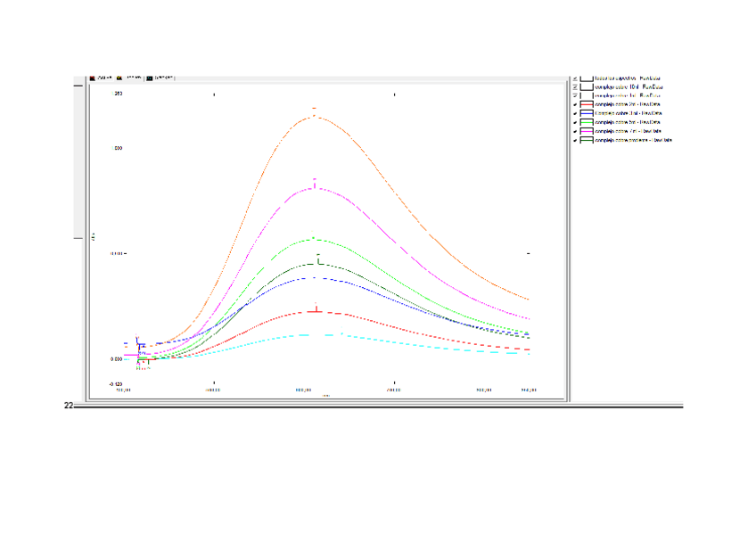The width and height of the screenshot is (756, 534).
Task: Click the yellow icon on the middle tab
Action: (120, 78)
